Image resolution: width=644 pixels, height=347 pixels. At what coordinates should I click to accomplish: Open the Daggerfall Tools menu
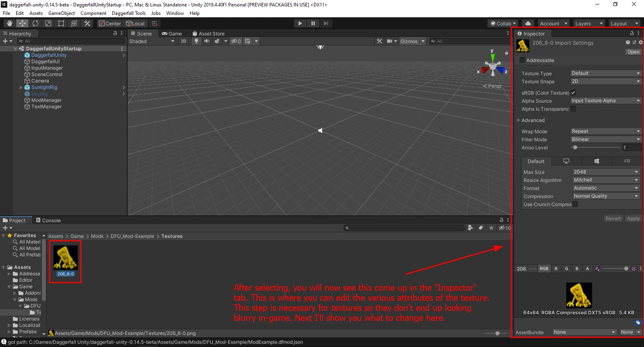tap(129, 13)
